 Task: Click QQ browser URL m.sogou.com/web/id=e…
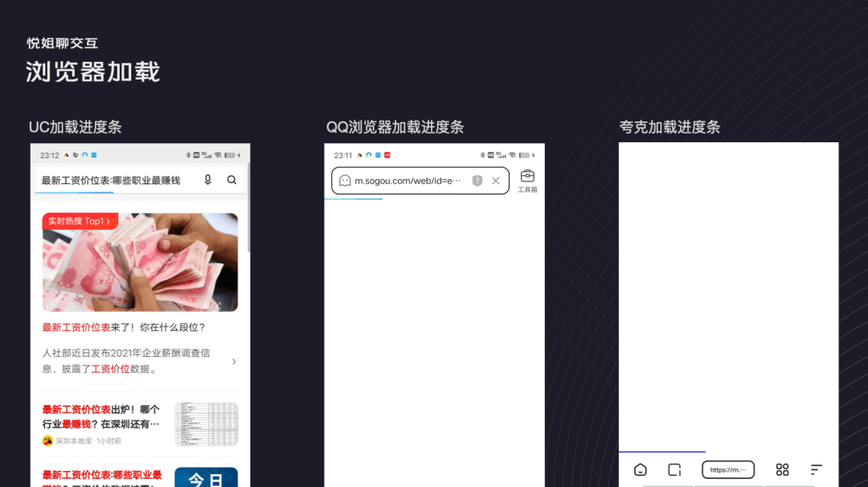tap(407, 180)
